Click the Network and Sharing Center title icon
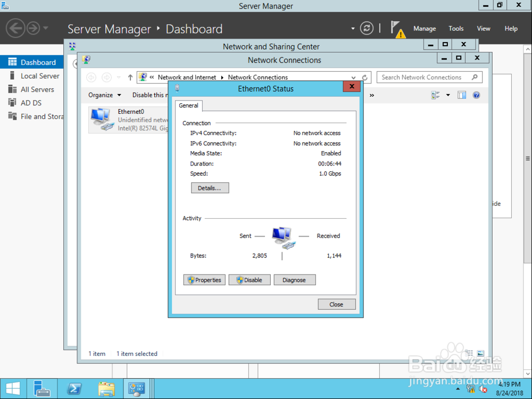 [x=72, y=46]
